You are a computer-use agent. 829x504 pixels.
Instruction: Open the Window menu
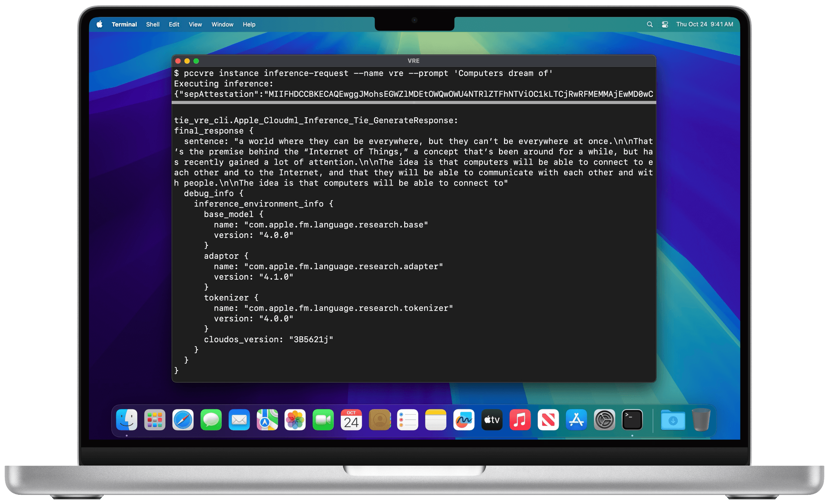(x=222, y=24)
